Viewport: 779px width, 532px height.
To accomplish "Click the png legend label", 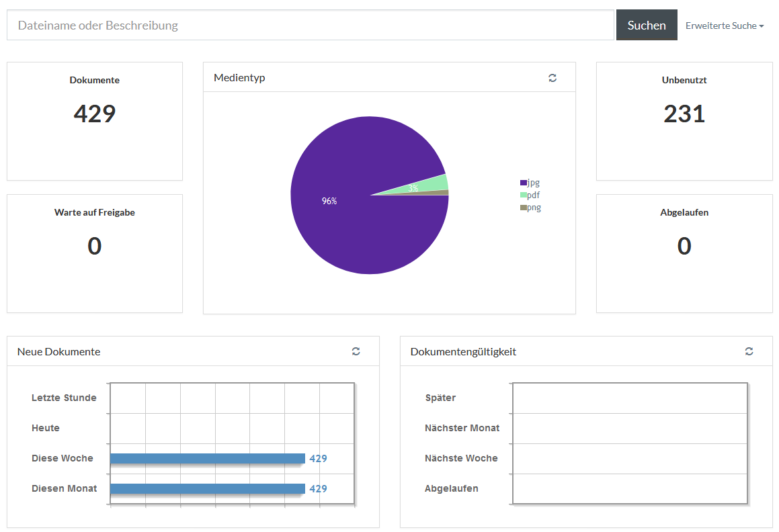I will [534, 208].
